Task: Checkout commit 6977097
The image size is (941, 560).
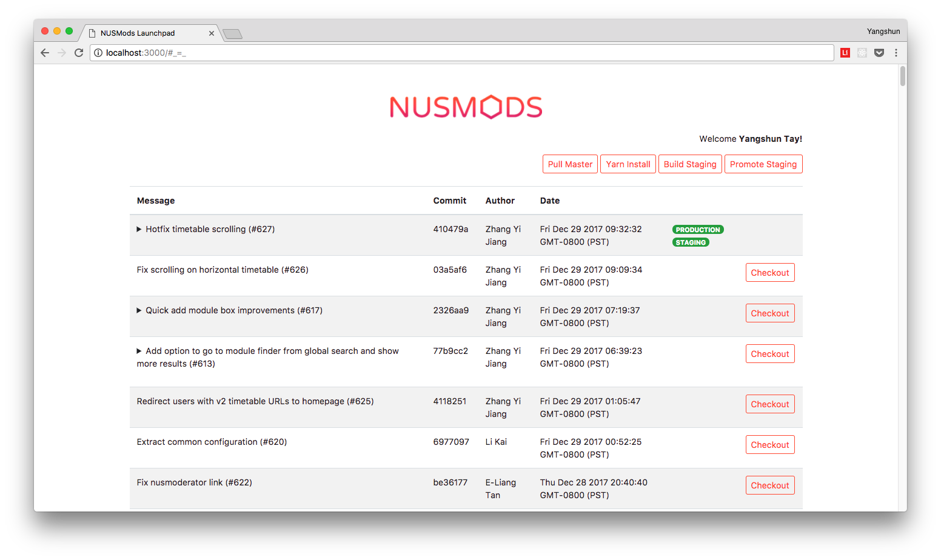Action: point(770,445)
